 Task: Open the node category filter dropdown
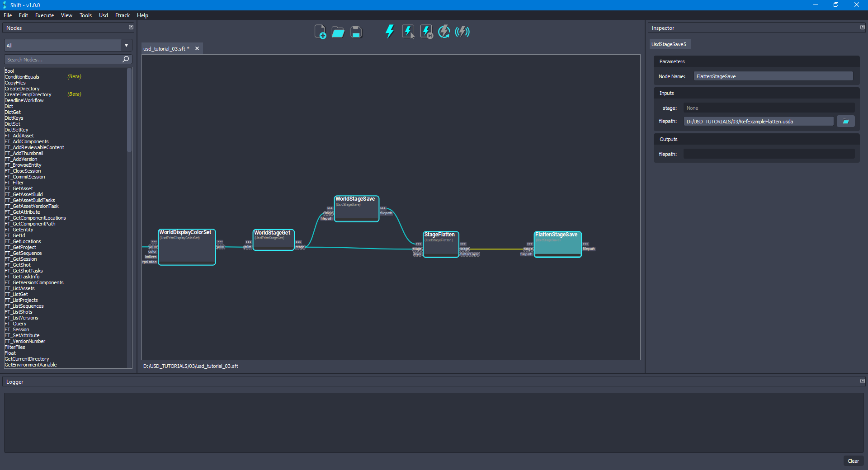[x=126, y=45]
